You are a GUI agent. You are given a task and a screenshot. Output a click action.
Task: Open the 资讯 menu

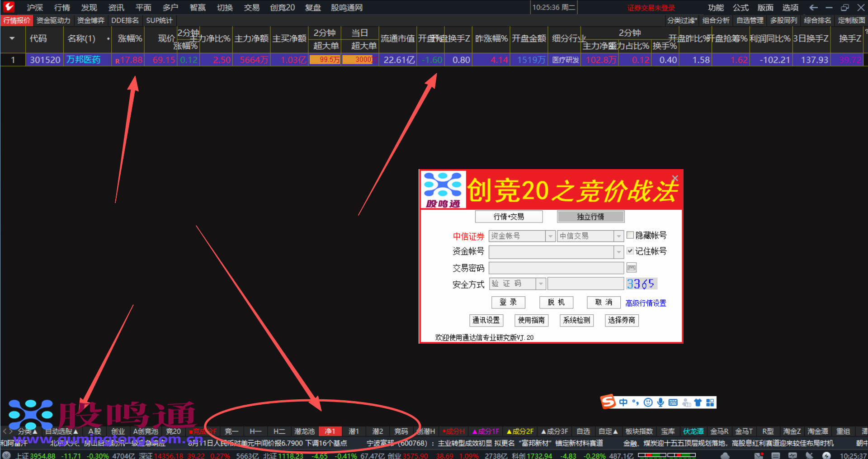116,8
